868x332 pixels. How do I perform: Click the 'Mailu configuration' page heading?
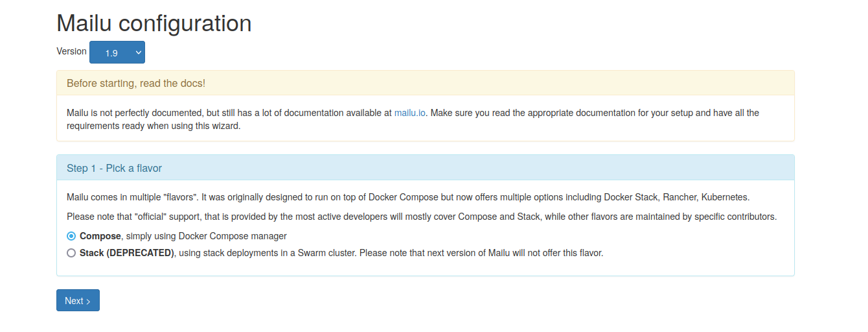154,23
